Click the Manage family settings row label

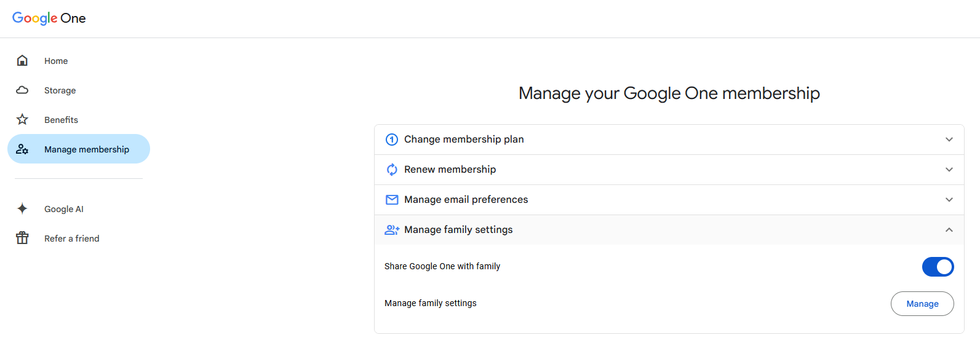[x=431, y=303]
